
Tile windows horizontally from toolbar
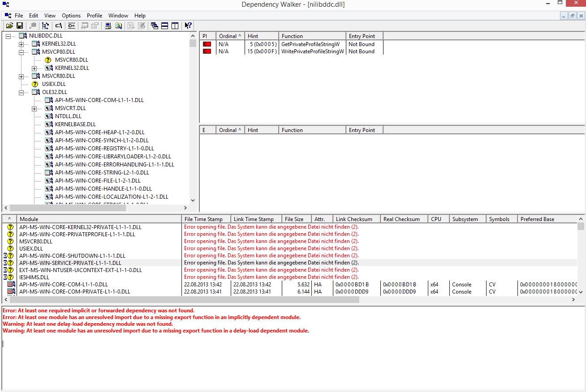point(164,26)
